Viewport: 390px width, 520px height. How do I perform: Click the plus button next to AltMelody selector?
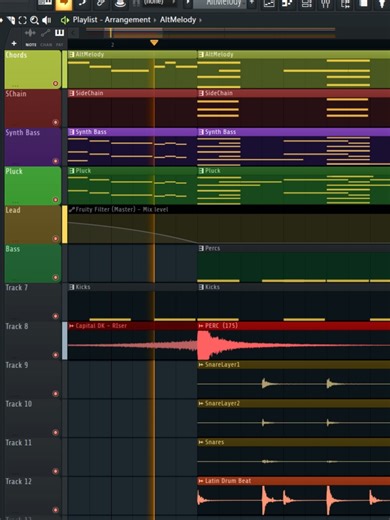click(x=251, y=3)
